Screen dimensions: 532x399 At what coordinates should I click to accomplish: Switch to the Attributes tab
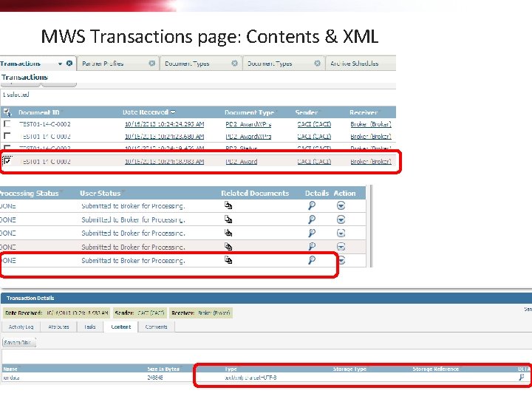[58, 327]
